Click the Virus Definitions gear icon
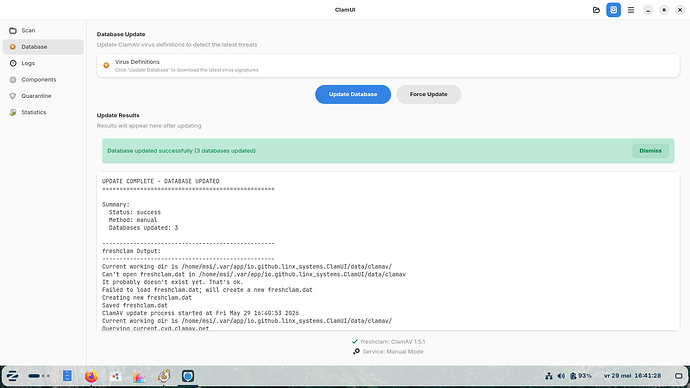 coord(106,66)
